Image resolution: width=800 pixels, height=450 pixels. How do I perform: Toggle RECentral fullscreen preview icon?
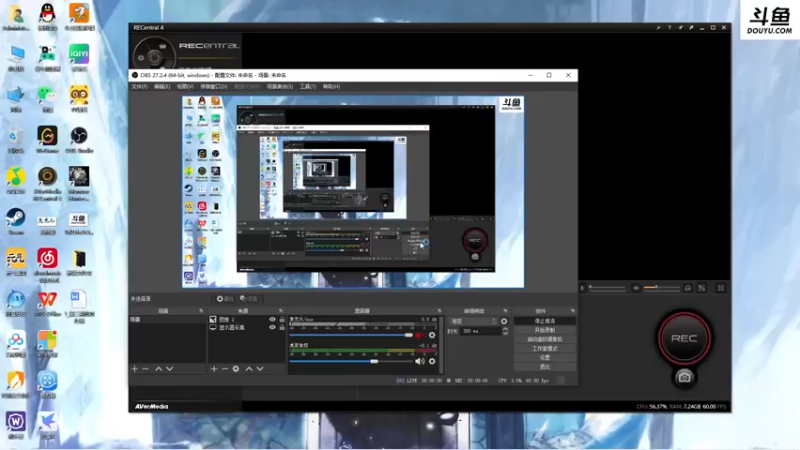tap(721, 288)
